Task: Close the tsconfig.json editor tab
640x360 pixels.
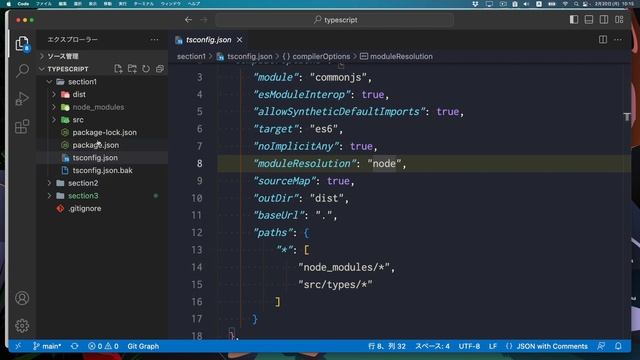Action: (x=240, y=40)
